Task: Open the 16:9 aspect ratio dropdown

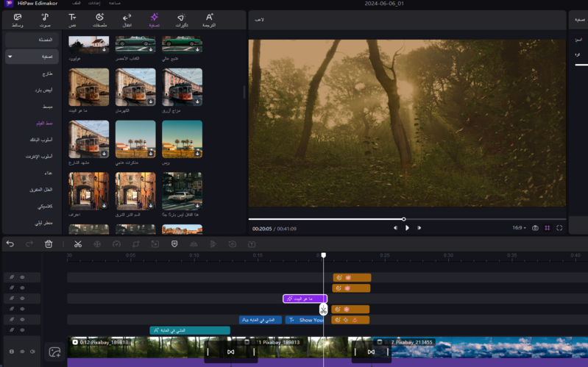Action: [519, 228]
